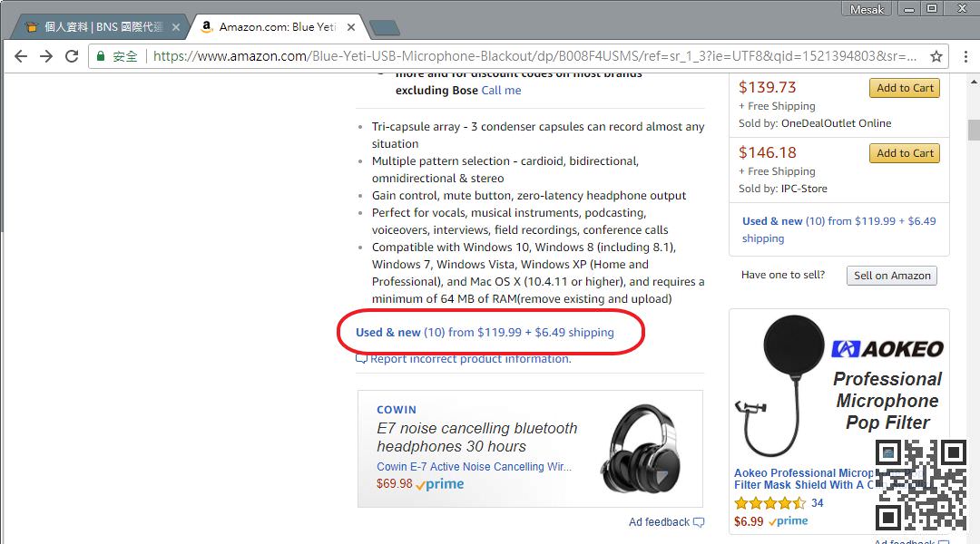The image size is (980, 544).
Task: Add the $139.73 offer to cart
Action: tap(905, 88)
